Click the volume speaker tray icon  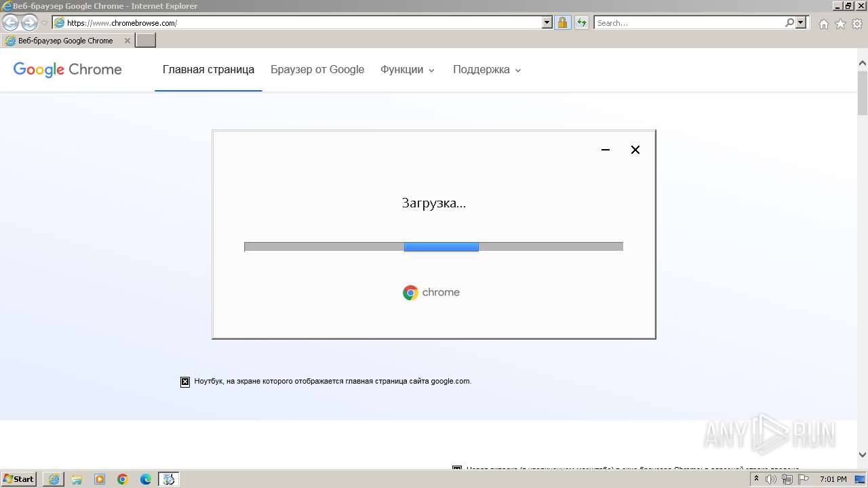click(770, 479)
